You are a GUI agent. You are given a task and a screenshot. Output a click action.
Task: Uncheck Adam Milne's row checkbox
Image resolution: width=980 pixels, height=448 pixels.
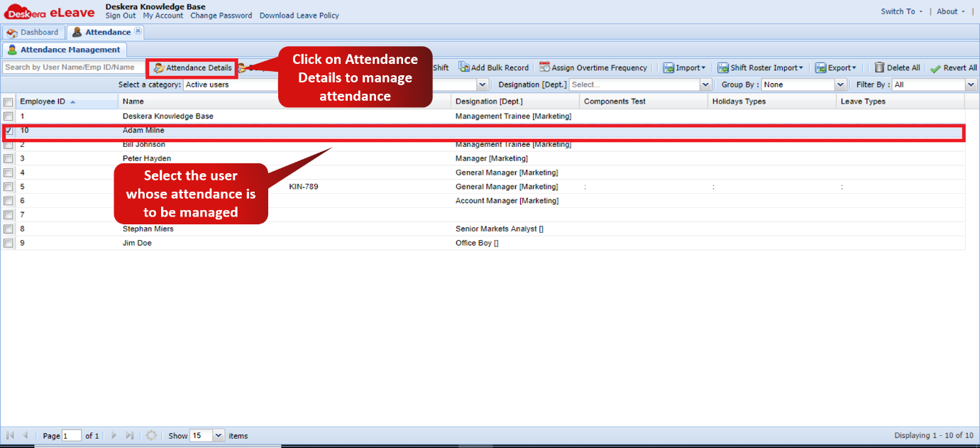[8, 130]
